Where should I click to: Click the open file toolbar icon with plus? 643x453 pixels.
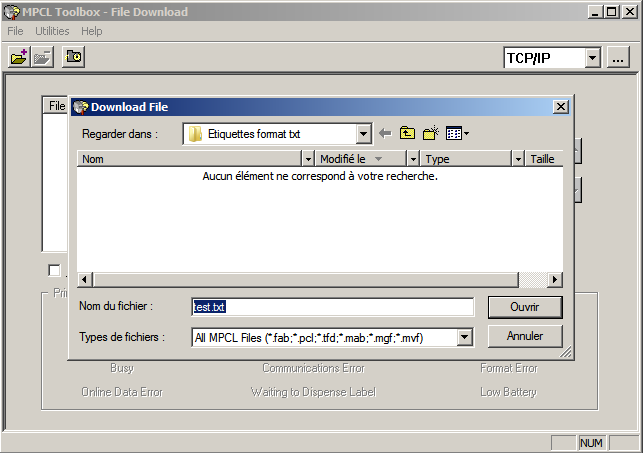pos(19,57)
